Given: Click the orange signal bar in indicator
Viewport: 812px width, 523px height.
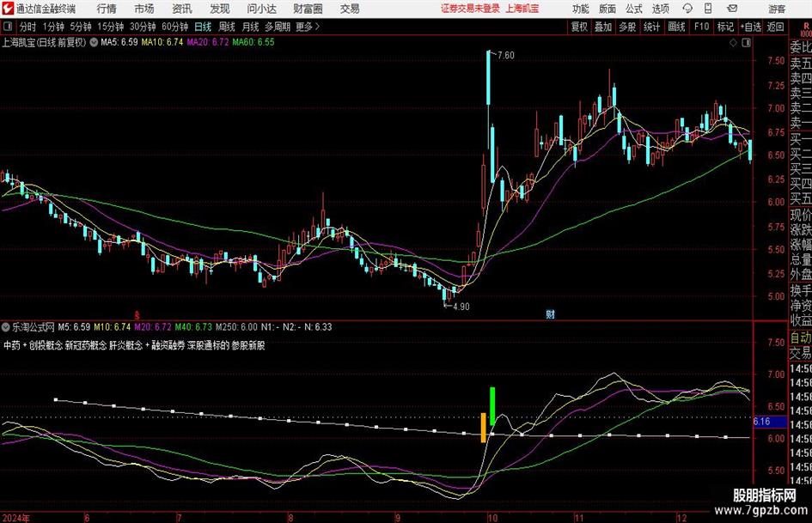Looking at the screenshot, I should coord(483,428).
